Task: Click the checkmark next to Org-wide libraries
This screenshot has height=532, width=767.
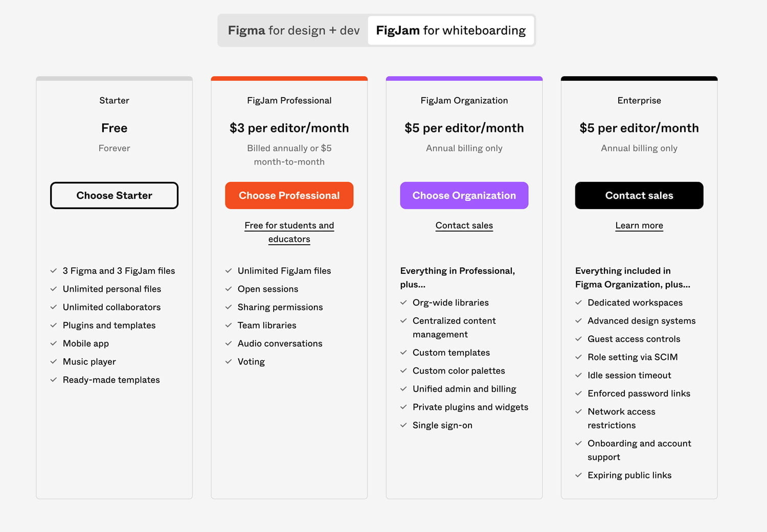Action: point(403,303)
